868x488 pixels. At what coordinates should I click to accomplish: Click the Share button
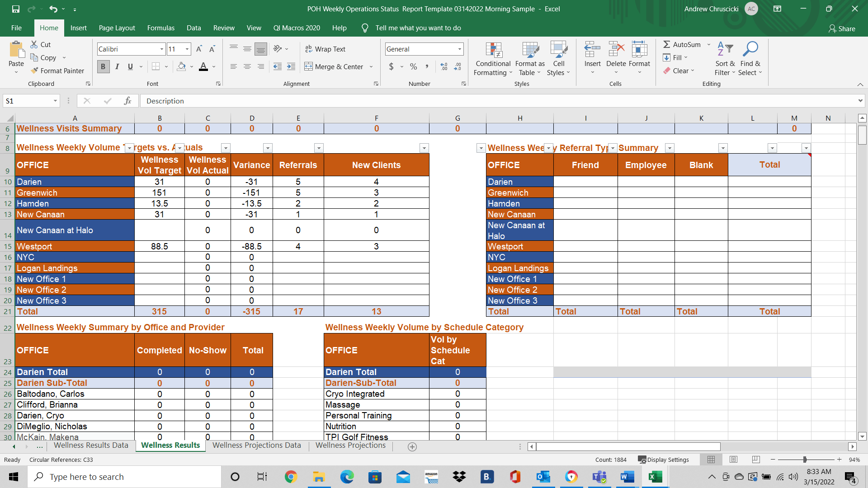pyautogui.click(x=842, y=28)
